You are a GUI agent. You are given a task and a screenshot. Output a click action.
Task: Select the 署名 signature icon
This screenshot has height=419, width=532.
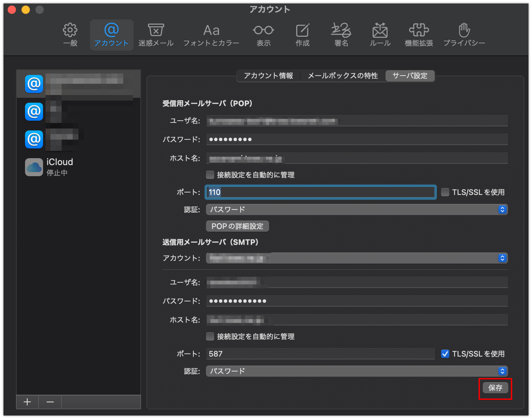click(x=341, y=35)
